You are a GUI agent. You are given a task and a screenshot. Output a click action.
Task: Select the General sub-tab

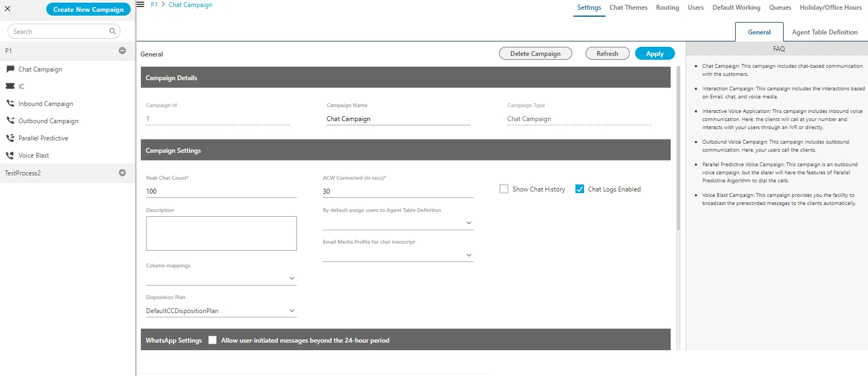759,32
